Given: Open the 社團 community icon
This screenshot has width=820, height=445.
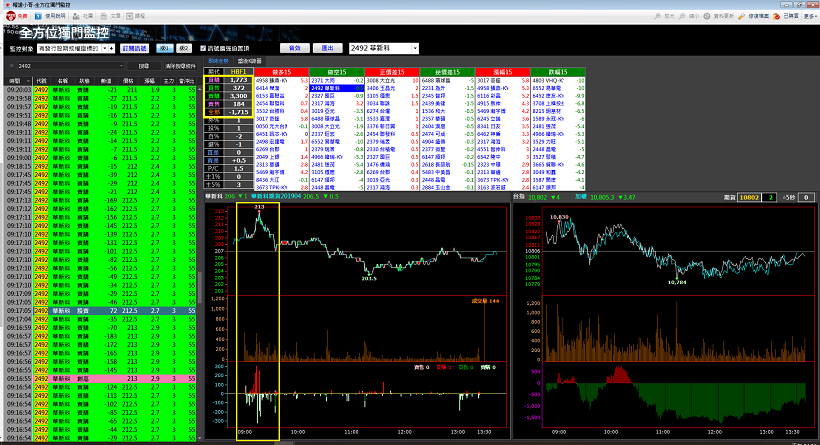Looking at the screenshot, I should click(x=76, y=16).
